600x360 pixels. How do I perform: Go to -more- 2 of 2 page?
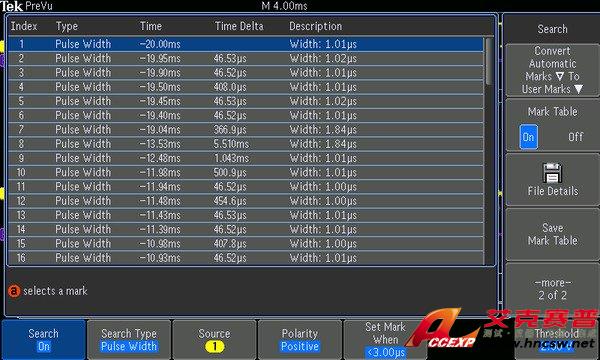click(x=552, y=289)
